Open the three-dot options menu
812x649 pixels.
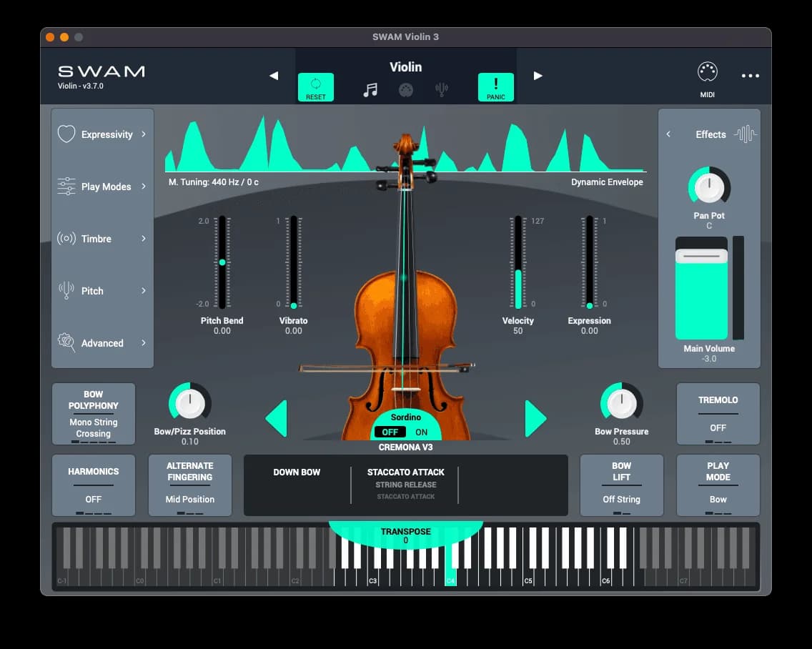pos(750,75)
